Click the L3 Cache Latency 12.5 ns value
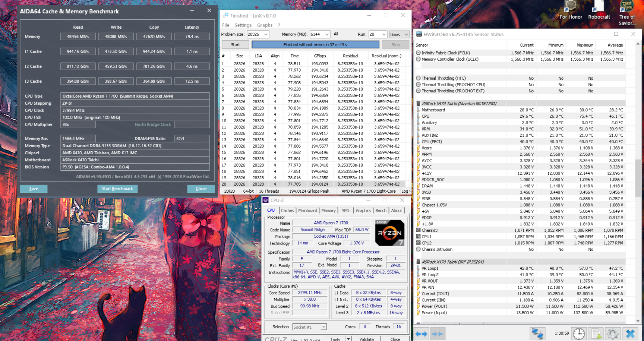This screenshot has width=644, height=341. [x=192, y=81]
